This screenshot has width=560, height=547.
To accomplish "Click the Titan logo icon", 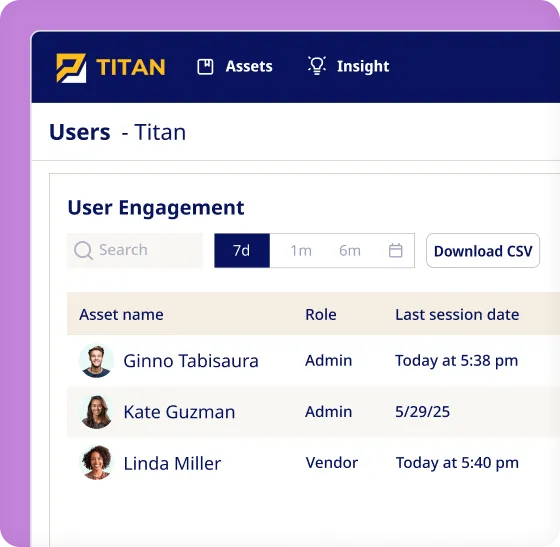I will [x=71, y=68].
